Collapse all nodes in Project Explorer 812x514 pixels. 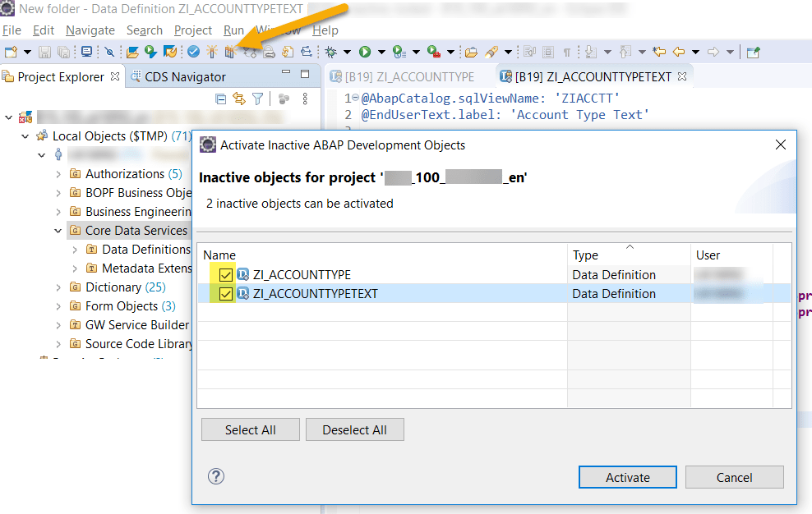(x=221, y=98)
